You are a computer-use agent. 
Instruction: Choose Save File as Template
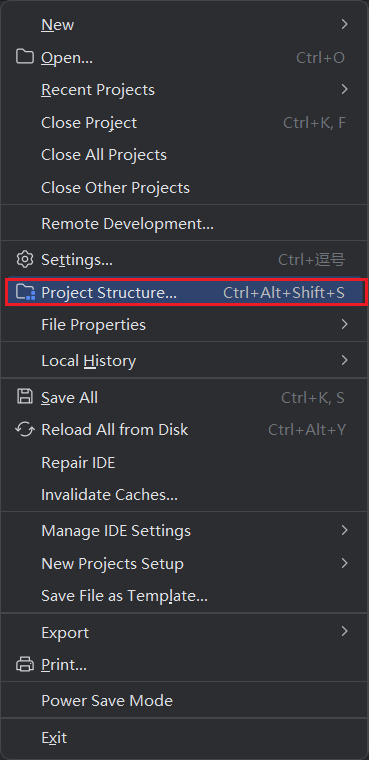coord(184,596)
